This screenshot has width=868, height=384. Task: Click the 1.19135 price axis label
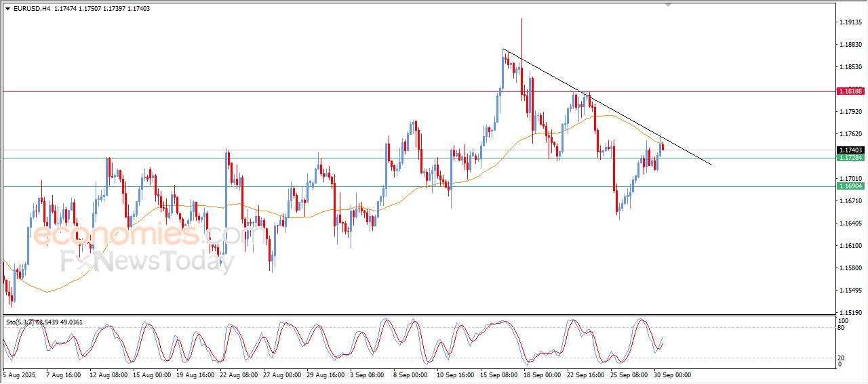point(850,22)
